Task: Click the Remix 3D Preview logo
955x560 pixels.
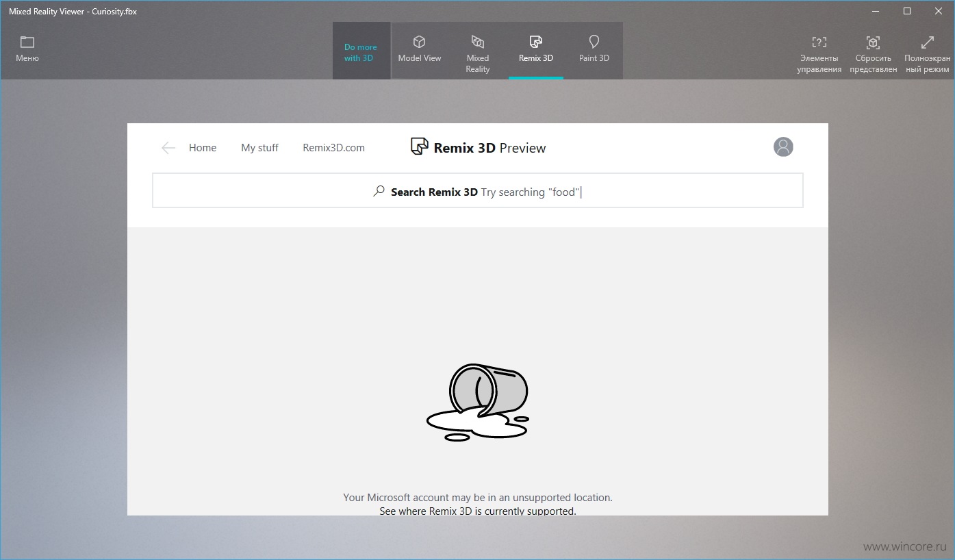Action: [479, 147]
